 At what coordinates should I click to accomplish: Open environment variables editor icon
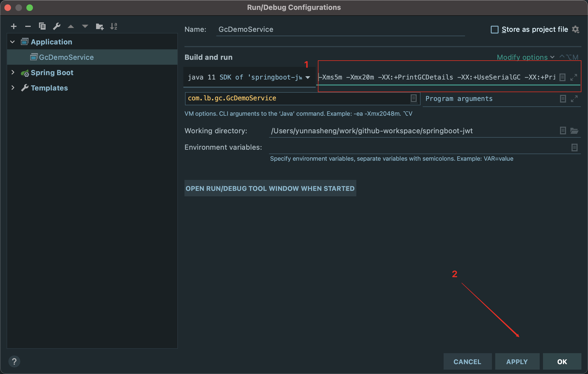(x=574, y=148)
